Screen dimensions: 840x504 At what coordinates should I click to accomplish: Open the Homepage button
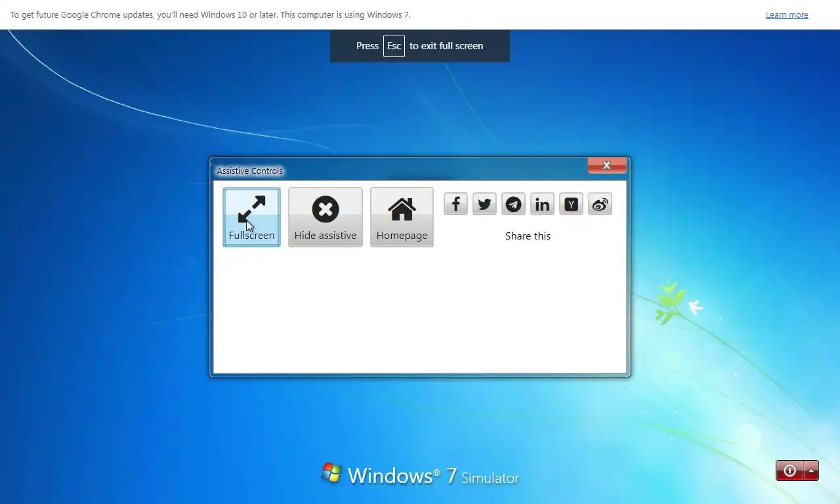[x=402, y=217]
